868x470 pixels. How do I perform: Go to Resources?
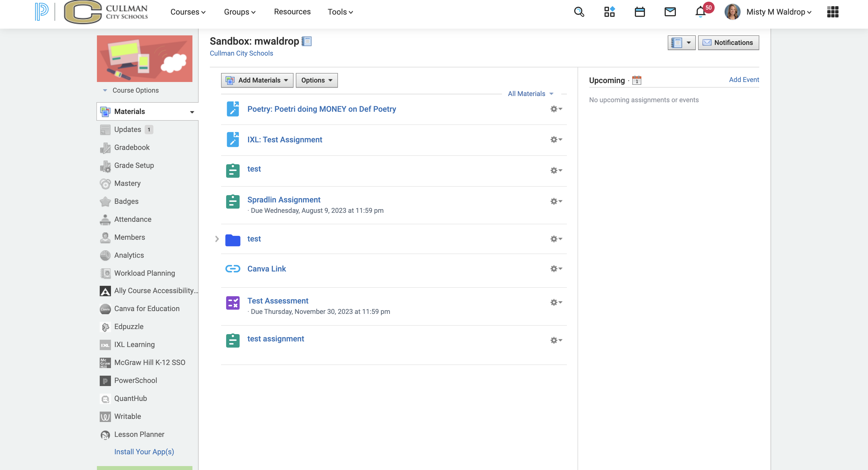pos(292,12)
